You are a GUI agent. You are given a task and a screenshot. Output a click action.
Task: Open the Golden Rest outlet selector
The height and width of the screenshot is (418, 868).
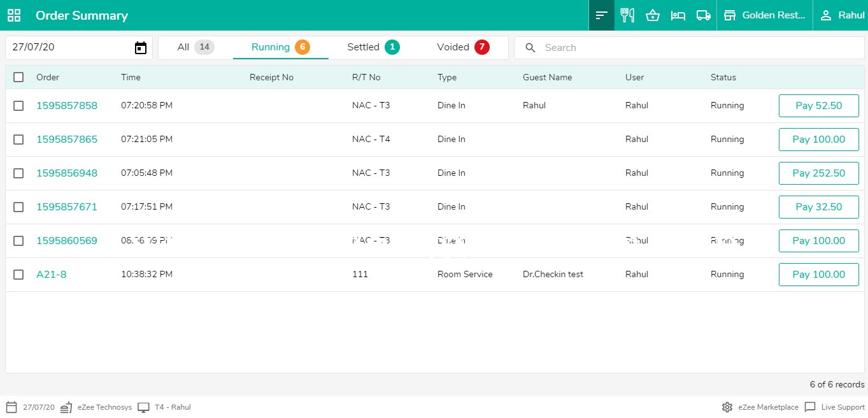pos(765,15)
